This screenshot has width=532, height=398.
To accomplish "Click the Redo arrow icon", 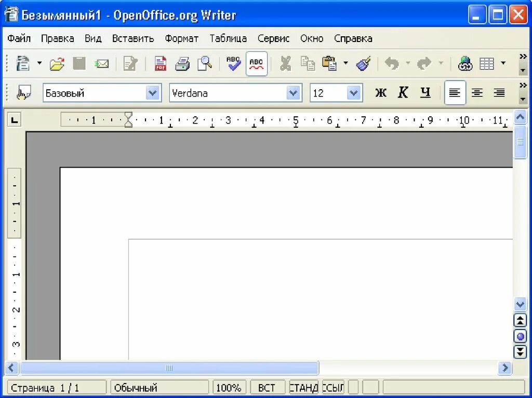I will pos(424,63).
